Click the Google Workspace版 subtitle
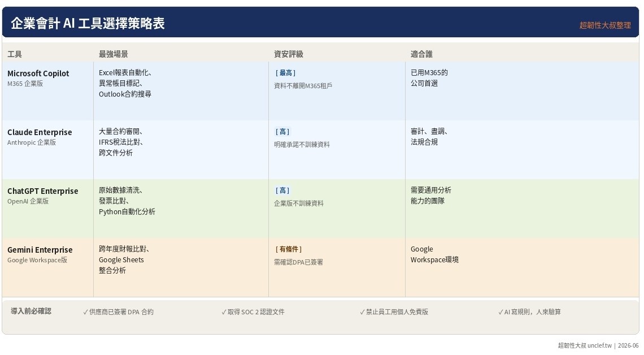The height and width of the screenshot is (355, 644). pyautogui.click(x=37, y=259)
